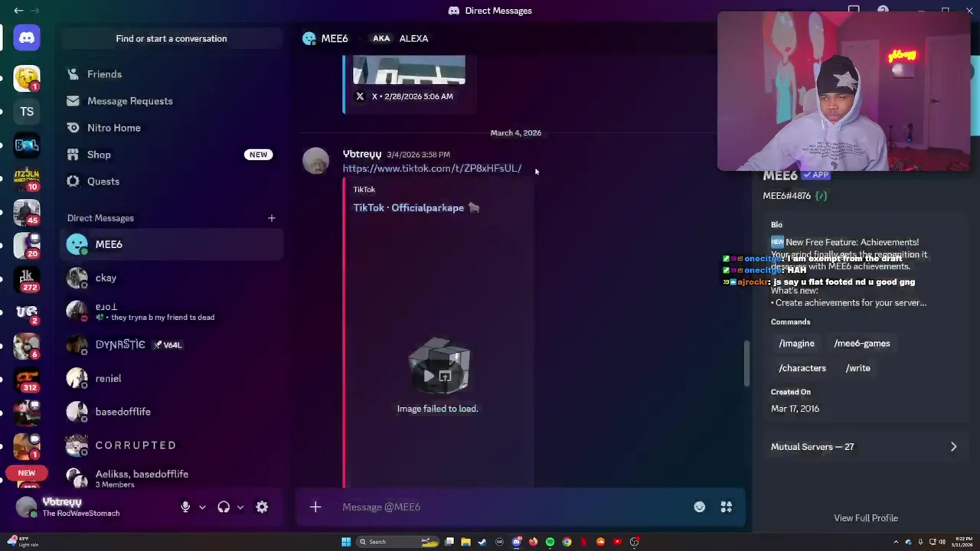This screenshot has height=551, width=980.
Task: Click the TikTok · Officialparkape embed title
Action: pos(416,207)
